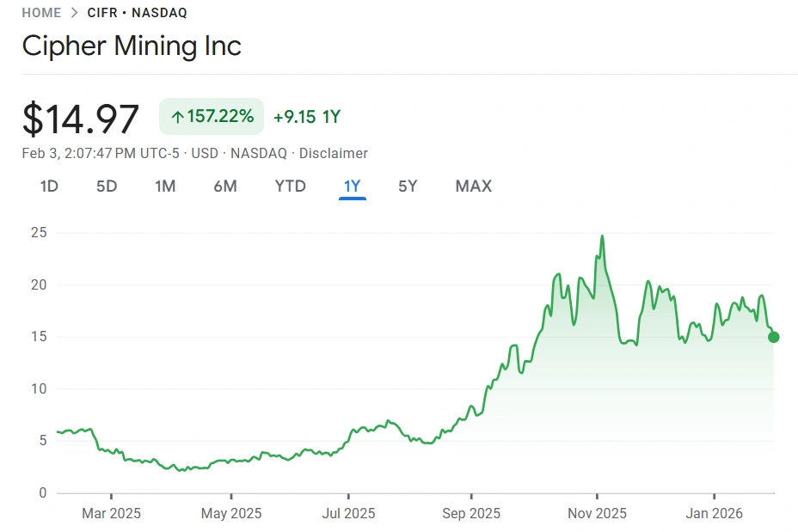Select the 1M chart view
Viewport: 798px width, 532px height.
165,186
